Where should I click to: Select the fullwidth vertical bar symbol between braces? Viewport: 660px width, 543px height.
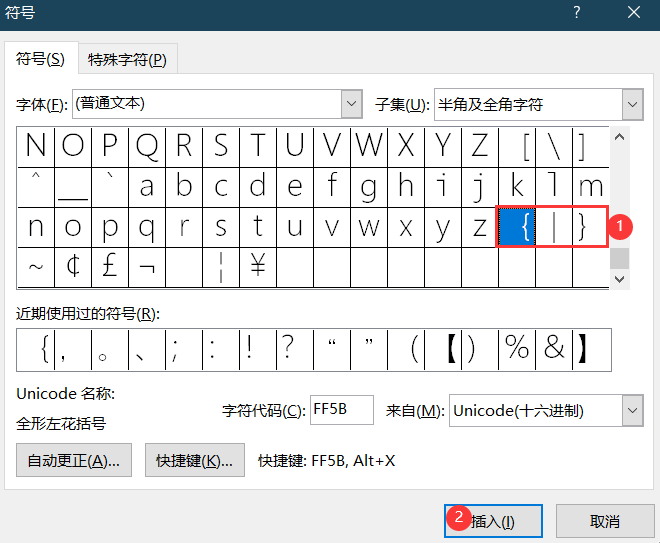pos(554,227)
